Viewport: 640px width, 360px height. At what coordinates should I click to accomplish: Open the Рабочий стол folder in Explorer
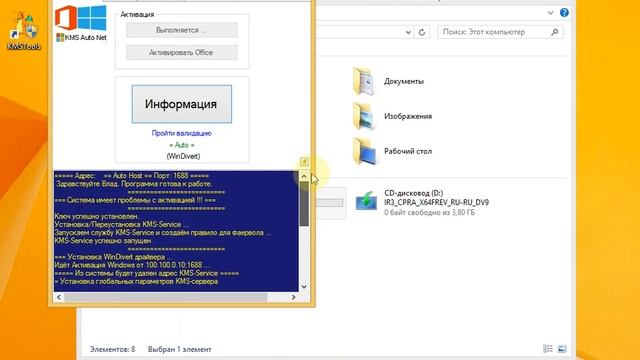click(363, 151)
